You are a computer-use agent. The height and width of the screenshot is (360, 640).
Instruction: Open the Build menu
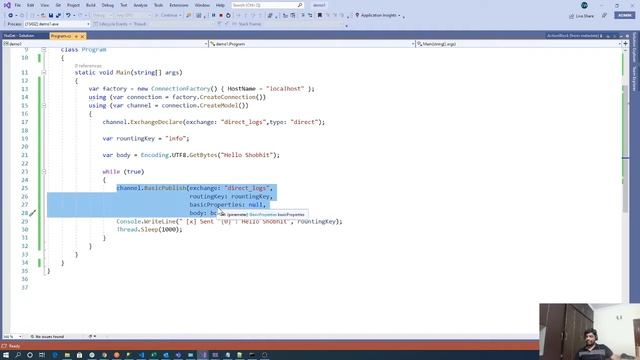point(91,5)
